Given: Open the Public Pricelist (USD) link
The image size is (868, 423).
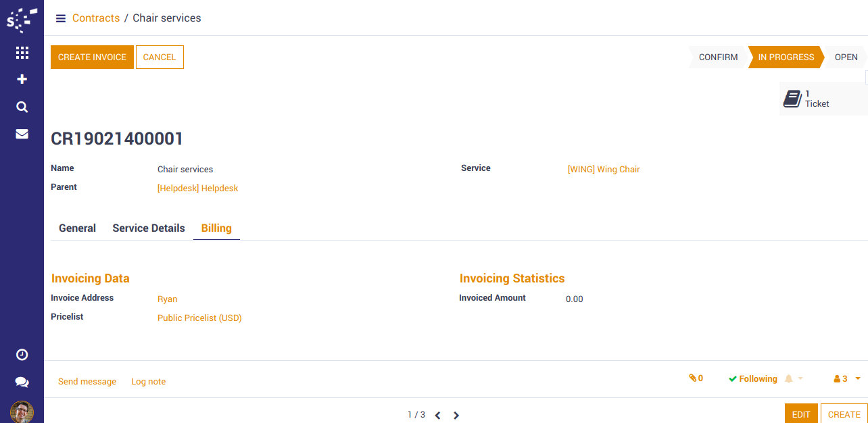Looking at the screenshot, I should pos(199,318).
